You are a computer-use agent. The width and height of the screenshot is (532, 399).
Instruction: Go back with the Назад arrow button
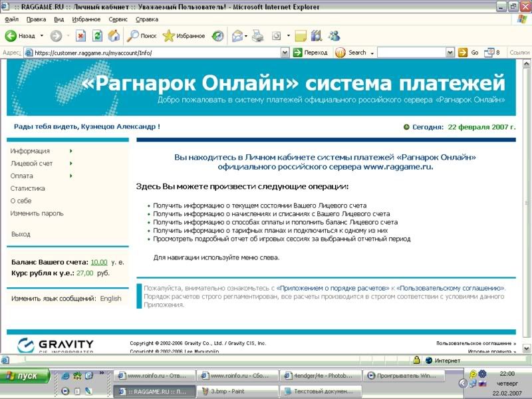20,36
